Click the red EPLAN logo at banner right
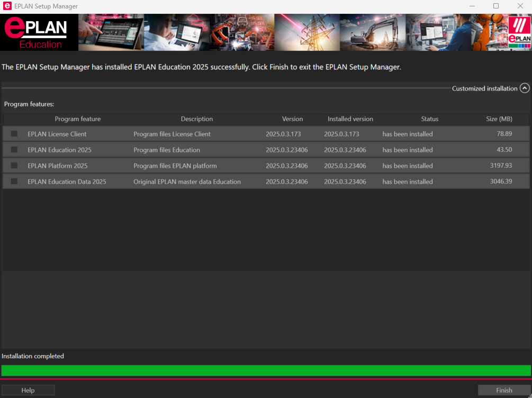532x398 pixels. [x=519, y=32]
